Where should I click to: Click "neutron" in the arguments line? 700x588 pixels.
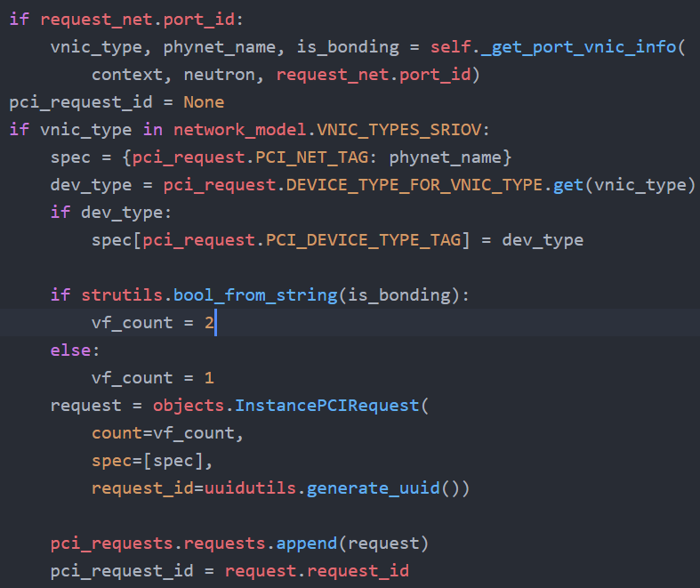pyautogui.click(x=219, y=75)
